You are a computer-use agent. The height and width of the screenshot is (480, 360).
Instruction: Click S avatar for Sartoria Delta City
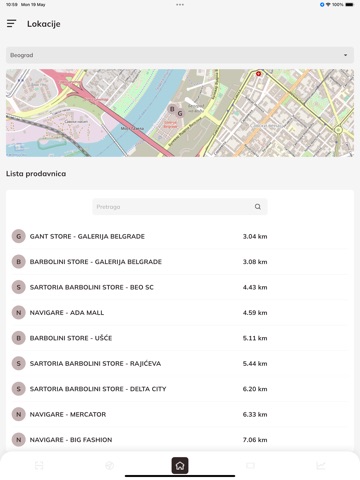19,389
